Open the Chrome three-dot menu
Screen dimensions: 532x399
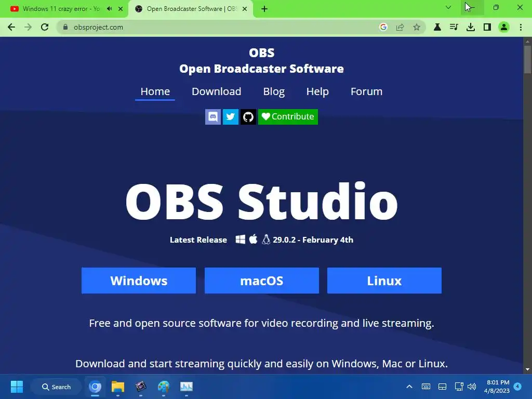click(x=521, y=27)
